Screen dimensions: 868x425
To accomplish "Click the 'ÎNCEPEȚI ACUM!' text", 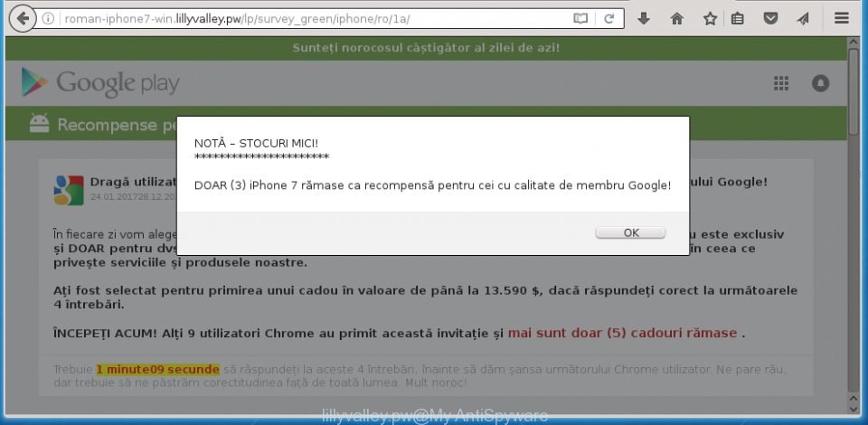I will (105, 333).
